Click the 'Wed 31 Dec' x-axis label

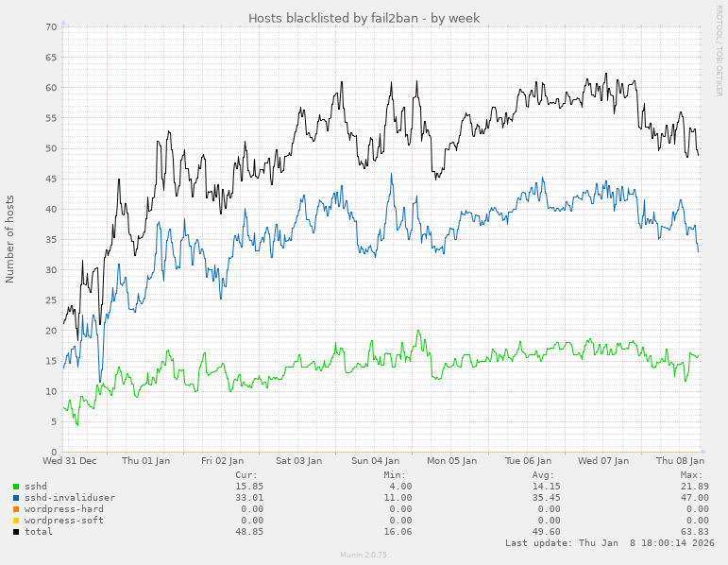point(70,461)
